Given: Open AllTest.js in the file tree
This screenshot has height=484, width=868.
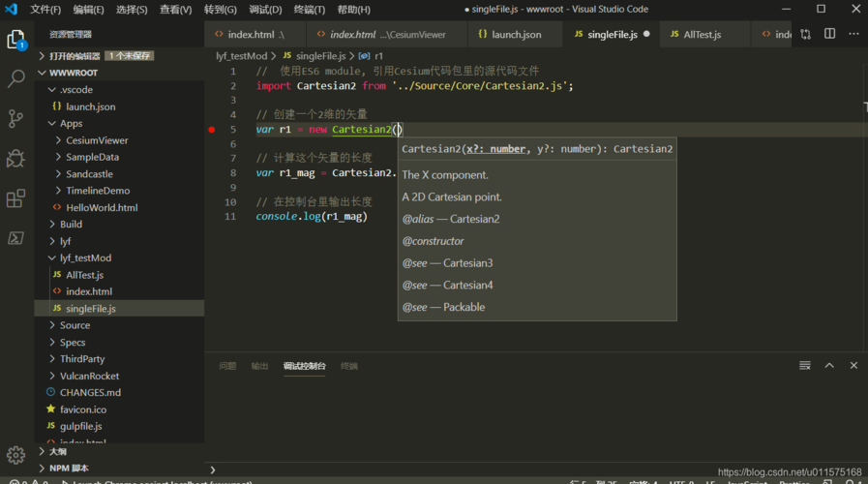Looking at the screenshot, I should point(85,275).
